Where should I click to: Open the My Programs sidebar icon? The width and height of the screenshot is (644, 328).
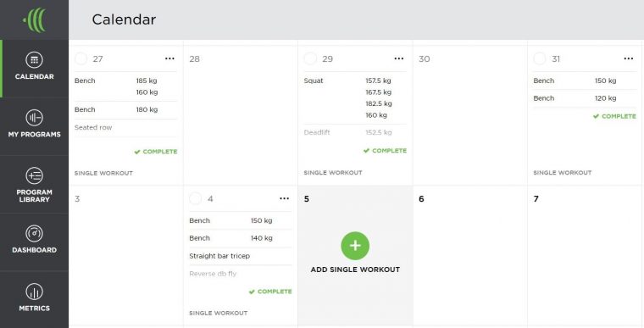34,118
